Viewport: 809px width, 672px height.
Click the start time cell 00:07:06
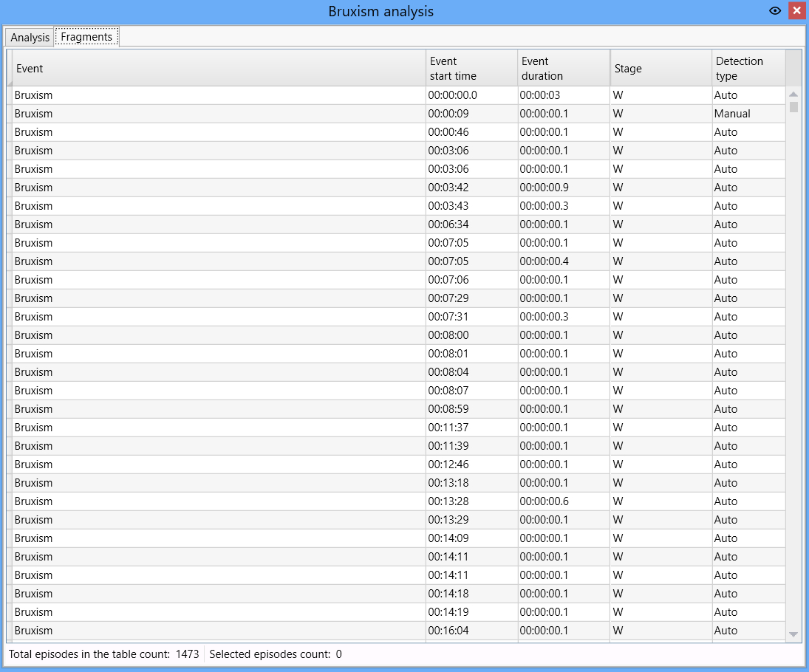pos(471,280)
